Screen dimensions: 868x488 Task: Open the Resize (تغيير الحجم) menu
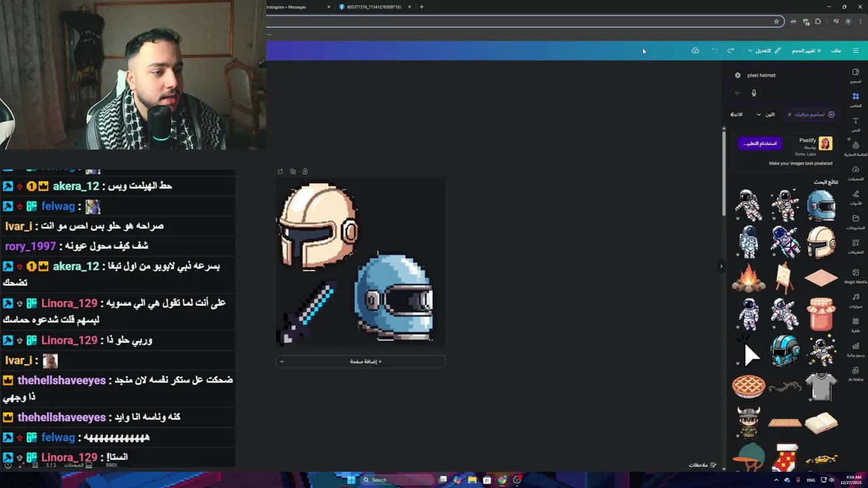[x=806, y=51]
